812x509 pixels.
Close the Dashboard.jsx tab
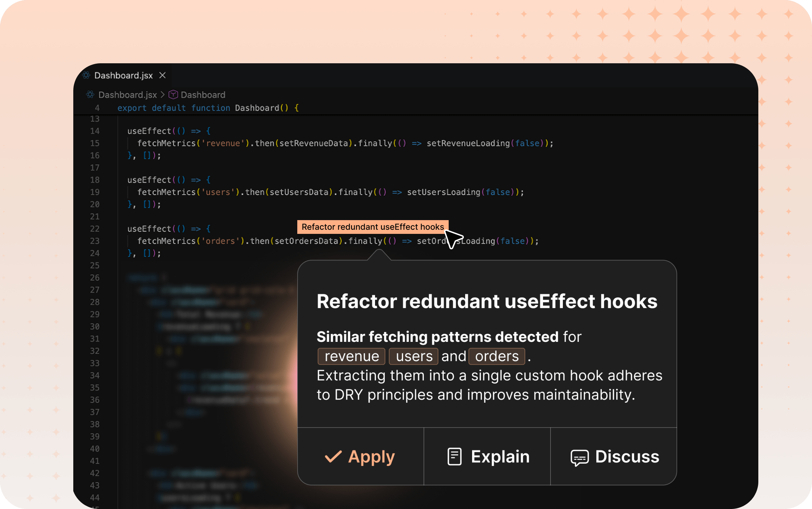(162, 75)
